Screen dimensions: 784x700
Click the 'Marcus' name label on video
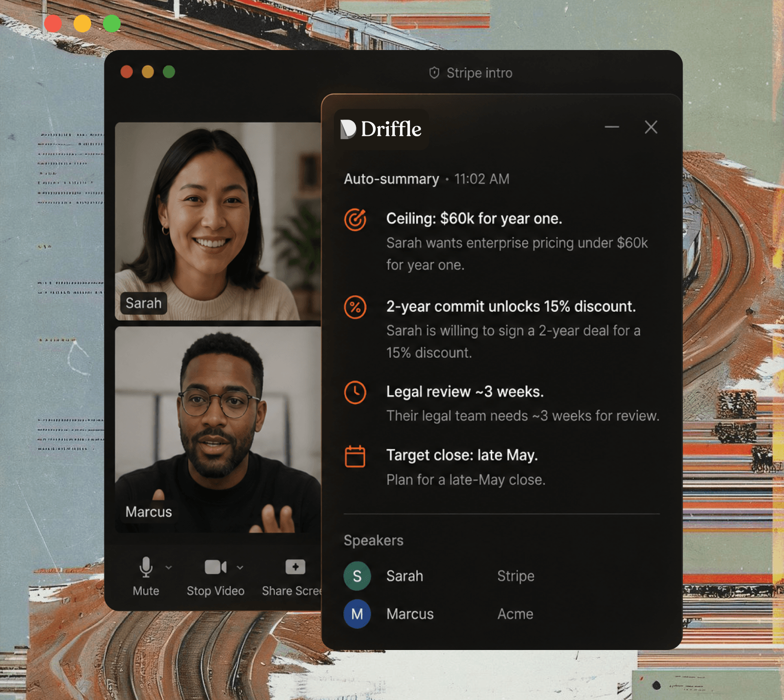pos(149,512)
